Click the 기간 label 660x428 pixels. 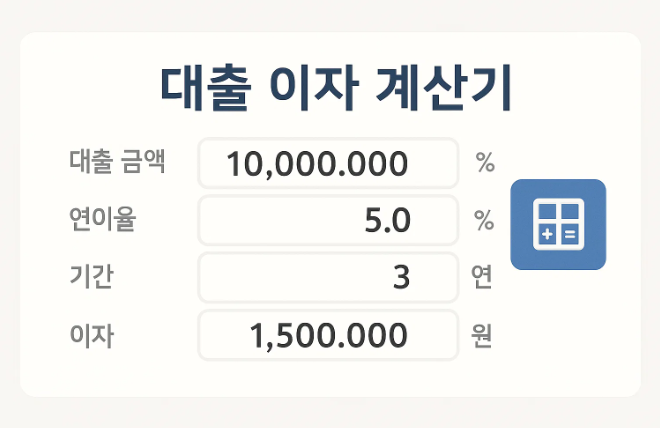point(91,276)
